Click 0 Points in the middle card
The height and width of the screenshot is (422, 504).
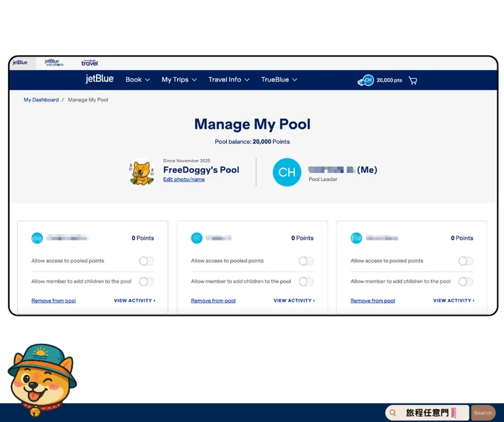[x=302, y=238]
